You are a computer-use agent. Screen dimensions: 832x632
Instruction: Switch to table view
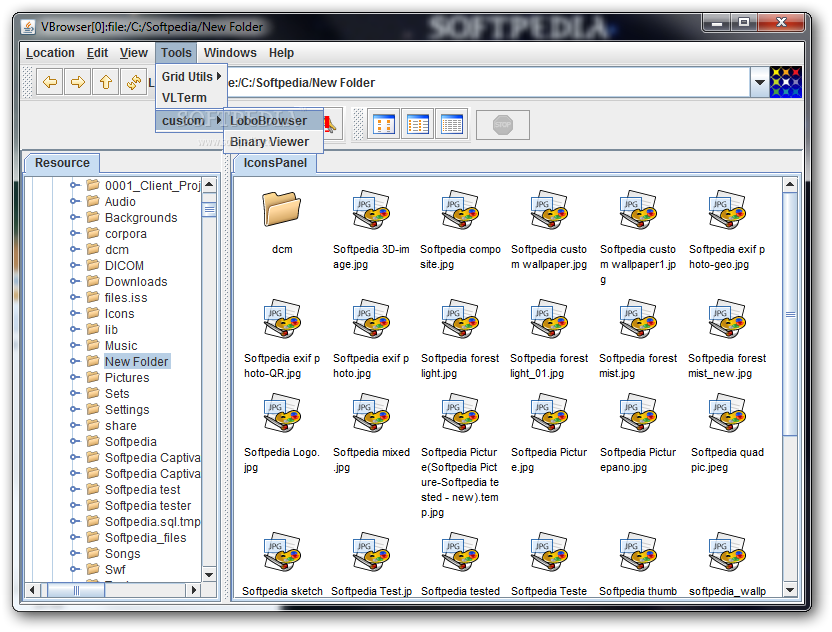[x=452, y=125]
